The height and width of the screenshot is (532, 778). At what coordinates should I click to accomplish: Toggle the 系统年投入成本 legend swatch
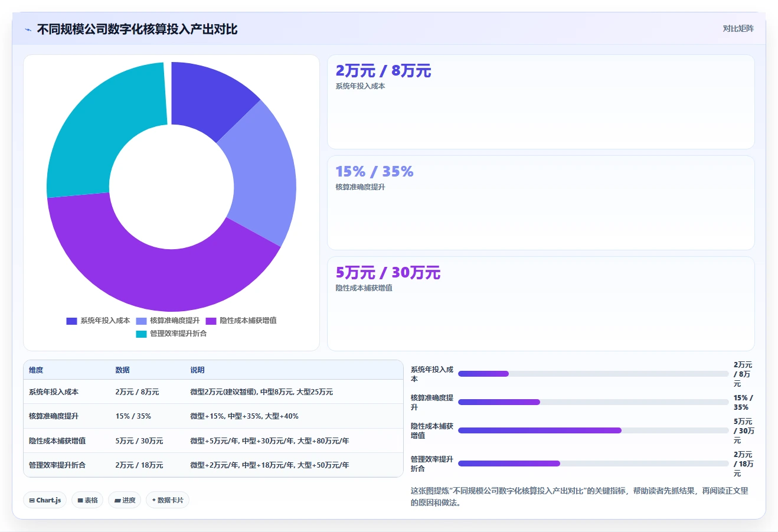pyautogui.click(x=71, y=321)
